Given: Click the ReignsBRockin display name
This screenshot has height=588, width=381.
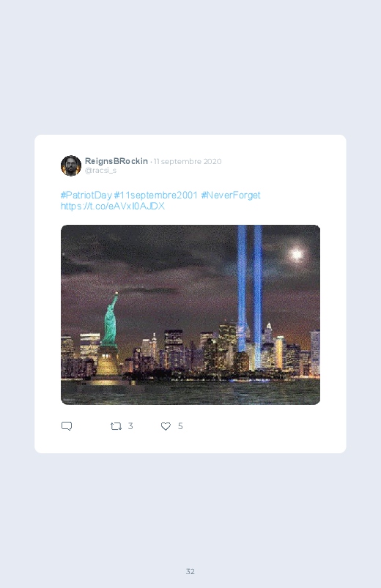Looking at the screenshot, I should point(116,161).
